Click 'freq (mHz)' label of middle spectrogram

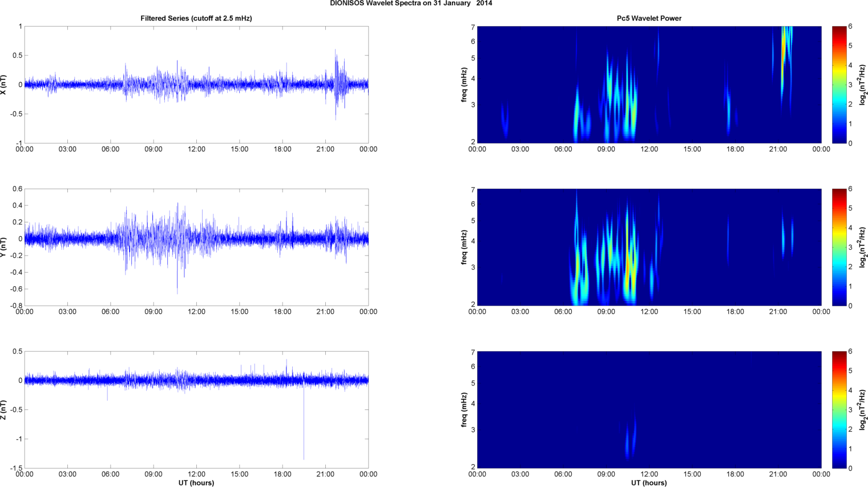[x=465, y=247]
